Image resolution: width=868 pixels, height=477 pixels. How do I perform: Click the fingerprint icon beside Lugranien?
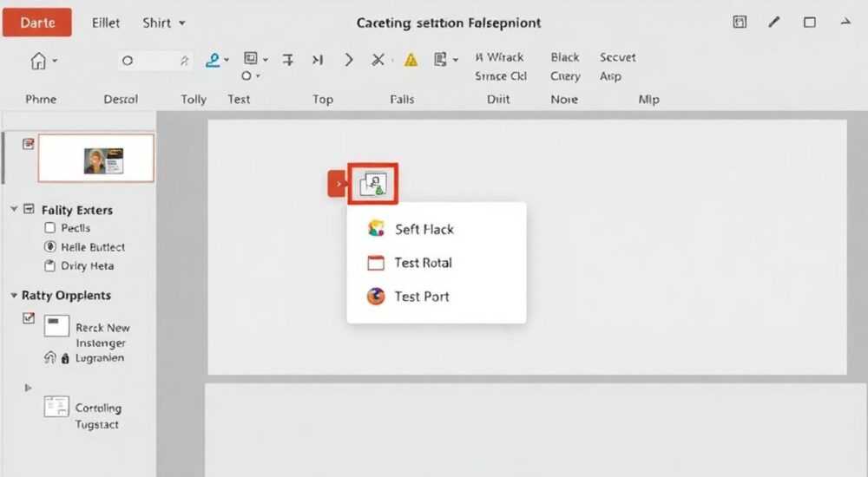(49, 357)
